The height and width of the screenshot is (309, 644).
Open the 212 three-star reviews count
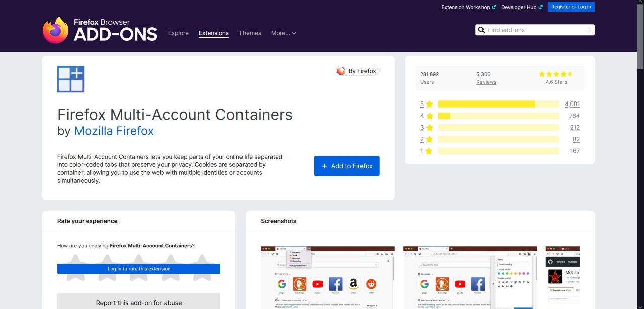point(575,128)
